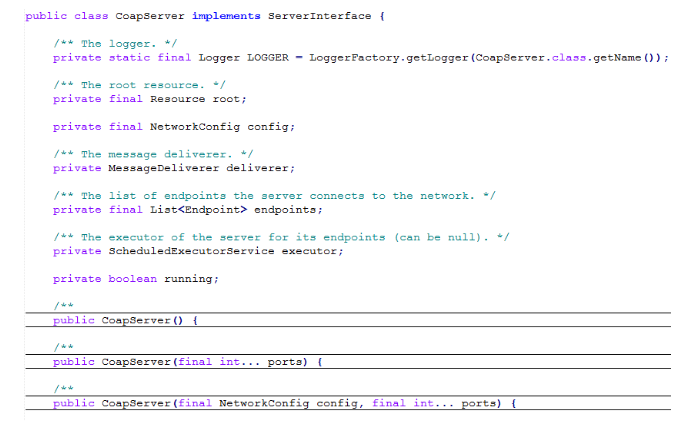The width and height of the screenshot is (692, 421).
Task: Click the 'The root resource' comment
Action: coord(139,85)
